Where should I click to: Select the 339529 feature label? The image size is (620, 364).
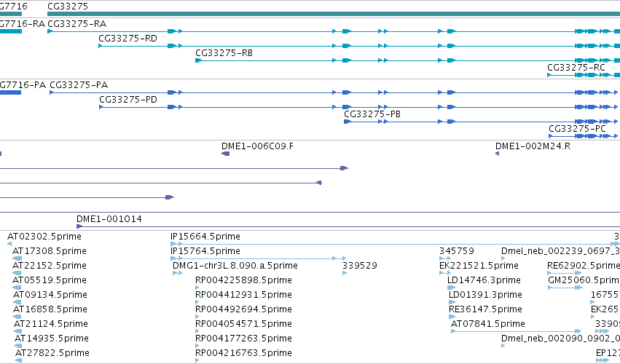360,266
